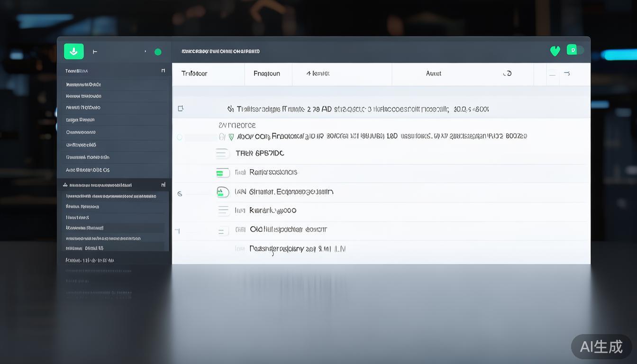Click the green status dot in sidebar header
637x364 pixels.
click(158, 52)
